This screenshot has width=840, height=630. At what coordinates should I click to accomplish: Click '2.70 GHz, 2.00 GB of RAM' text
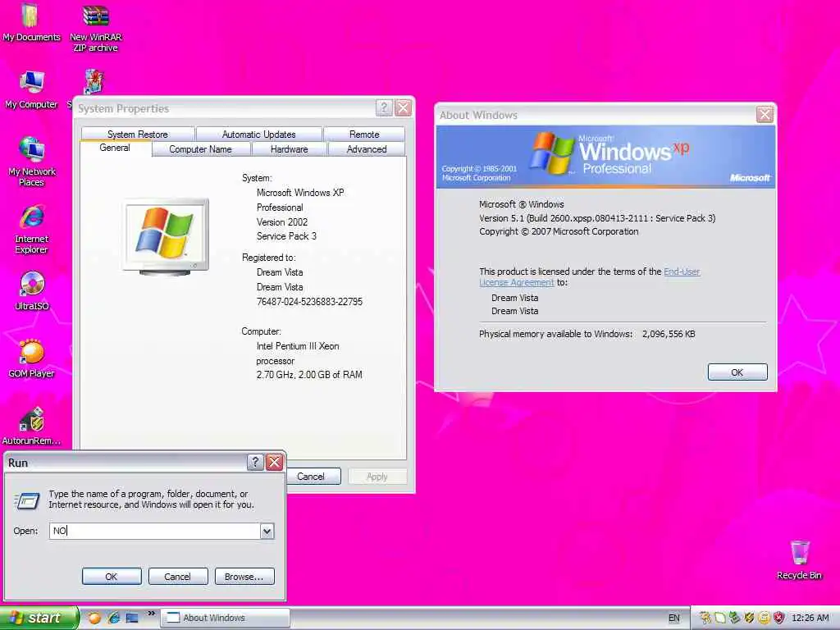309,374
